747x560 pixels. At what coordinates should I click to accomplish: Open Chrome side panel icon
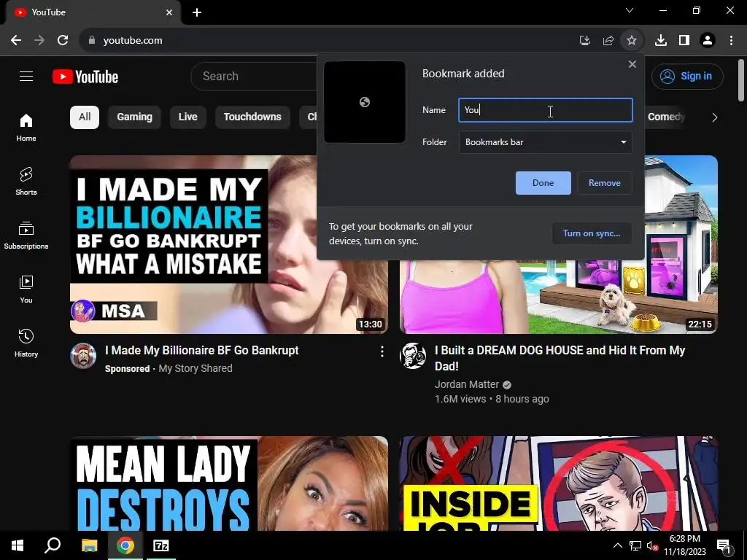tap(684, 41)
